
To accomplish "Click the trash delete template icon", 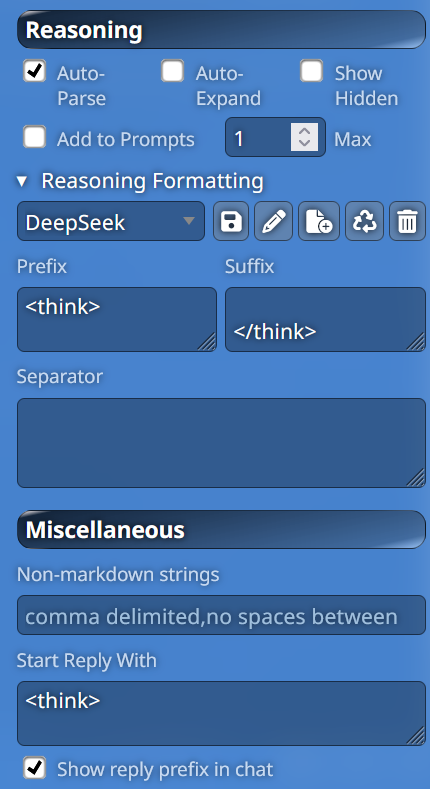I will (407, 221).
